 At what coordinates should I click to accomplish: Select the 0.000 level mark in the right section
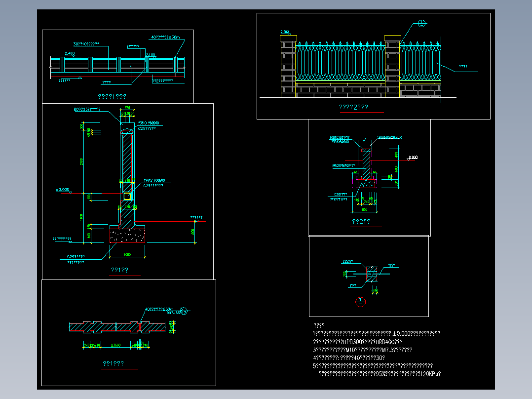pos(413,157)
